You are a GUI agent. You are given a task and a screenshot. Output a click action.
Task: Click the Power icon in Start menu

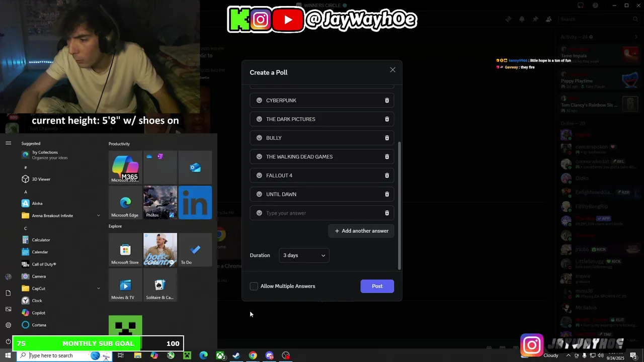coord(8,341)
